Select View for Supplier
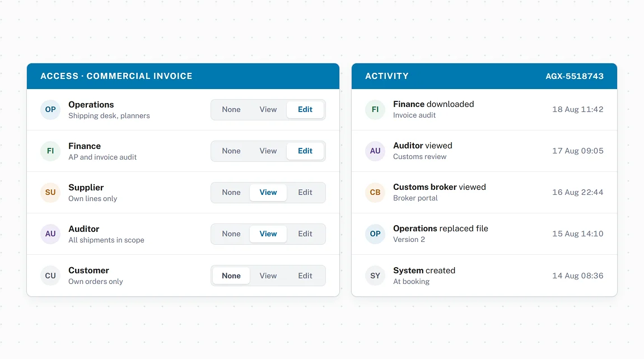The width and height of the screenshot is (644, 359). (x=268, y=193)
